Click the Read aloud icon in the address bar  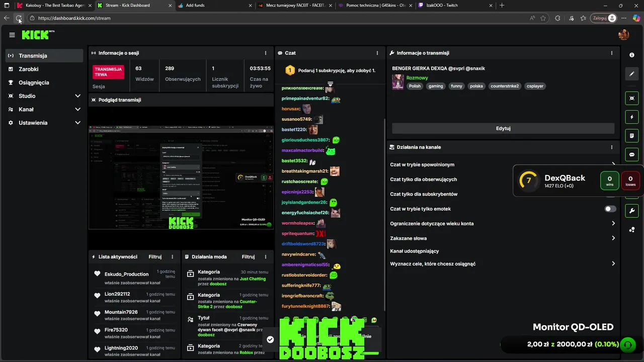(x=532, y=18)
